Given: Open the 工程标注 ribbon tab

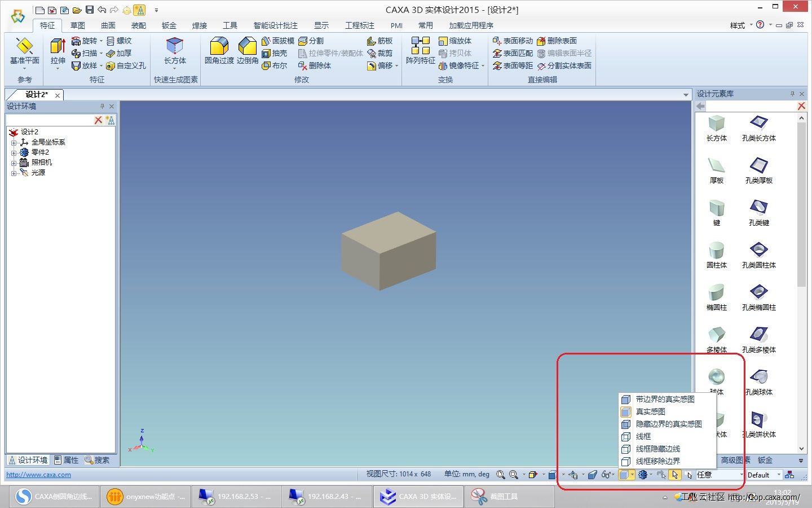Looking at the screenshot, I should point(360,25).
